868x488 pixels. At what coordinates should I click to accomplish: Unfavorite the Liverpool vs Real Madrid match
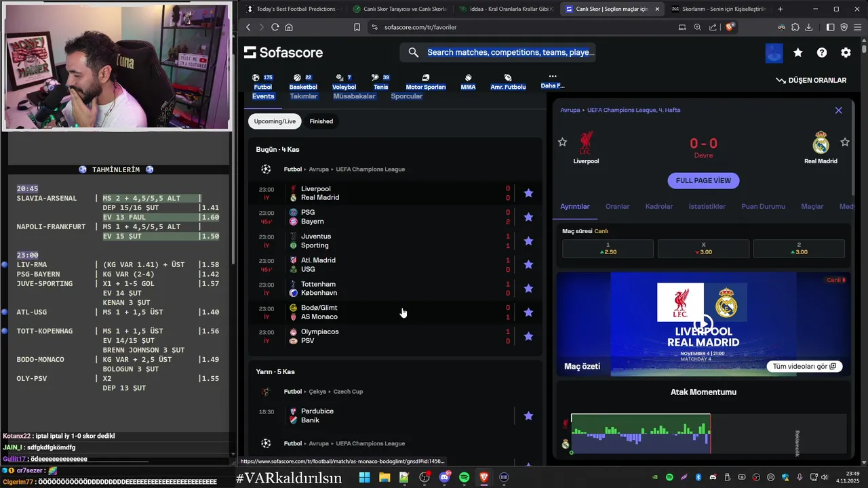coord(528,193)
